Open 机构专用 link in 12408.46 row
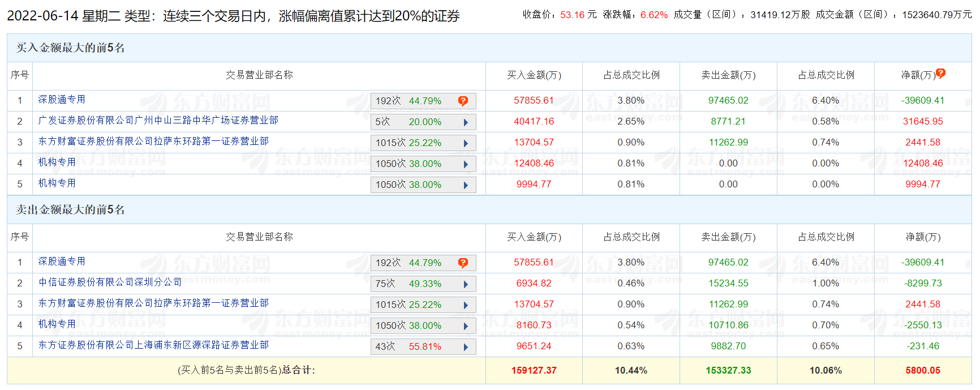Image resolution: width=980 pixels, height=390 pixels. (57, 162)
